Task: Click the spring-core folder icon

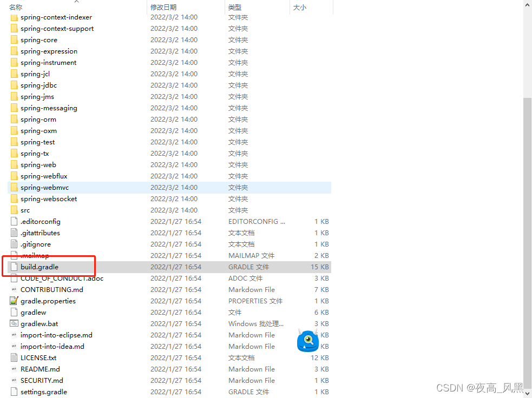Action: click(14, 40)
